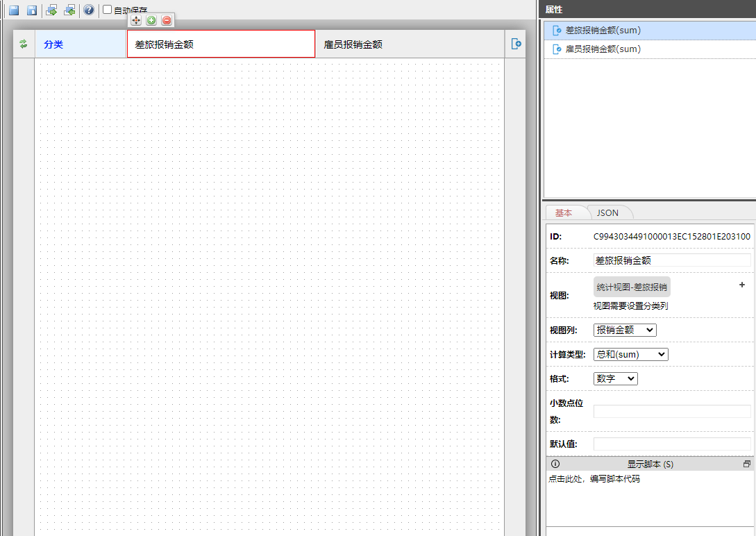Select the 基本 tab

pos(564,212)
